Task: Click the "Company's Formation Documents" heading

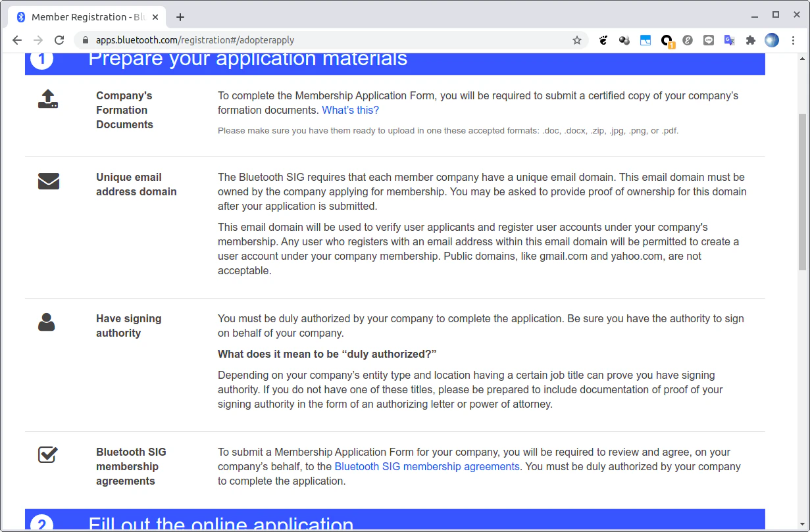Action: [x=124, y=110]
